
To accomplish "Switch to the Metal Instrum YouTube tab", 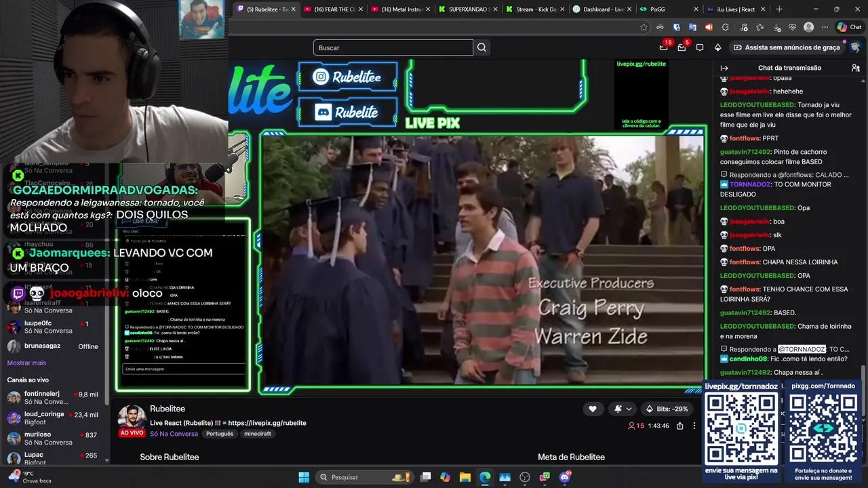I will click(400, 9).
